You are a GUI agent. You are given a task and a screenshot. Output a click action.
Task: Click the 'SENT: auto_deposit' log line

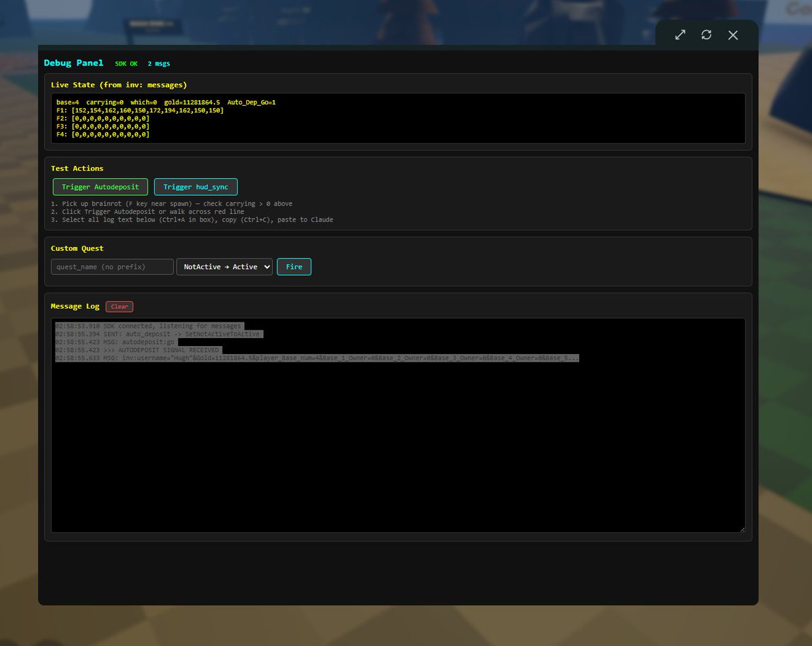[158, 335]
